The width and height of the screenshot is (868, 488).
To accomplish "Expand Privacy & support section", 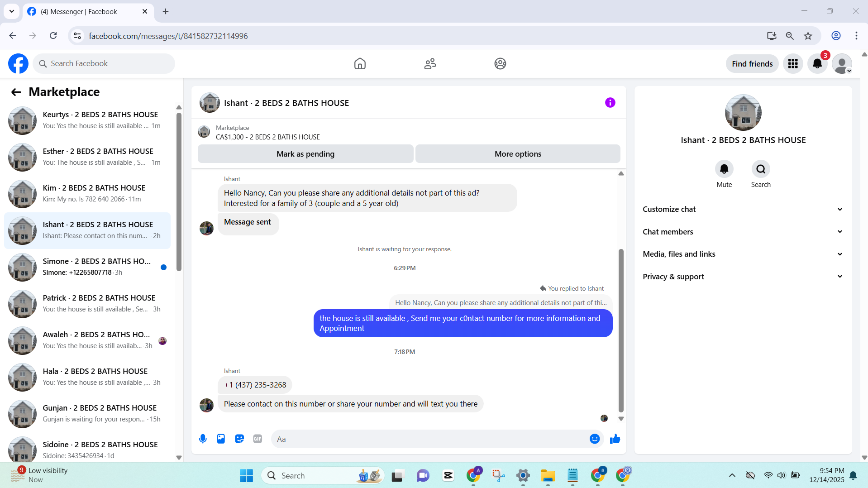I will coord(743,277).
